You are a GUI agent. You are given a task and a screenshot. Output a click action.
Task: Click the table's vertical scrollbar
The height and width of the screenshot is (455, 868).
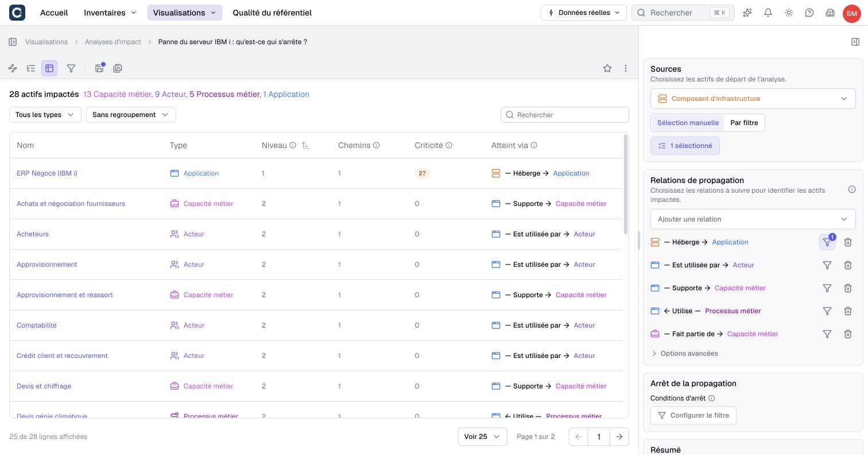[625, 185]
